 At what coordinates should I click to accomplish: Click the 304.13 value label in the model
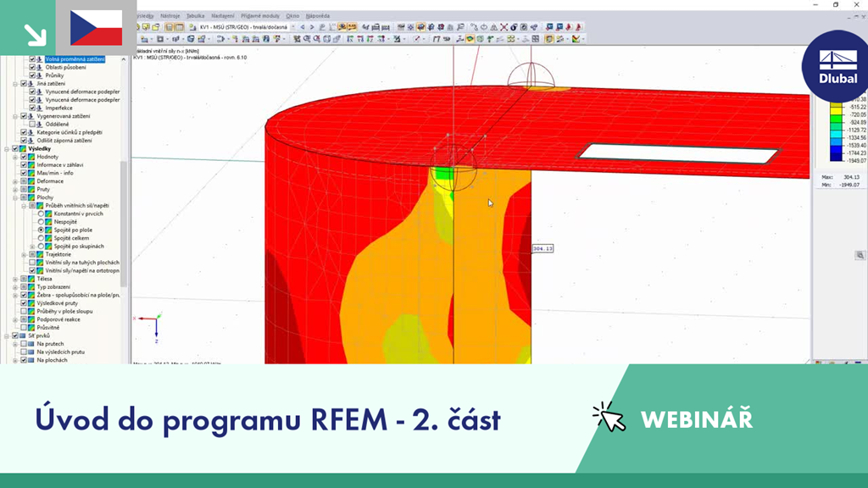click(x=542, y=248)
